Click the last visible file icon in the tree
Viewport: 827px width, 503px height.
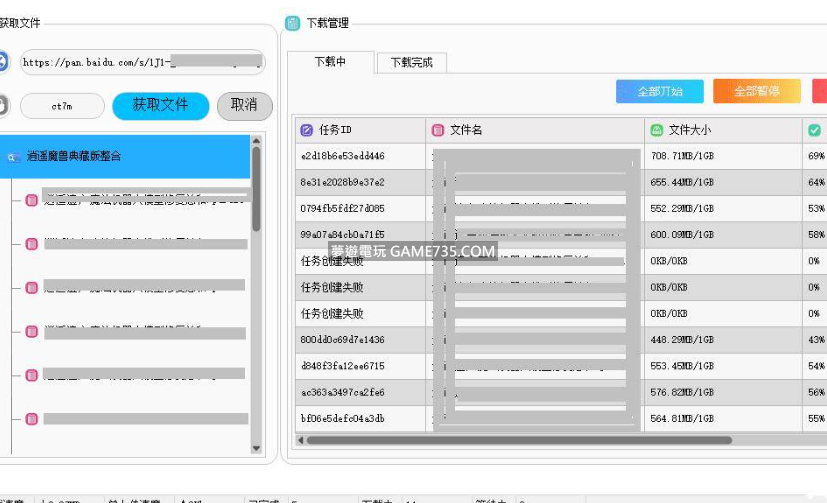[x=31, y=419]
